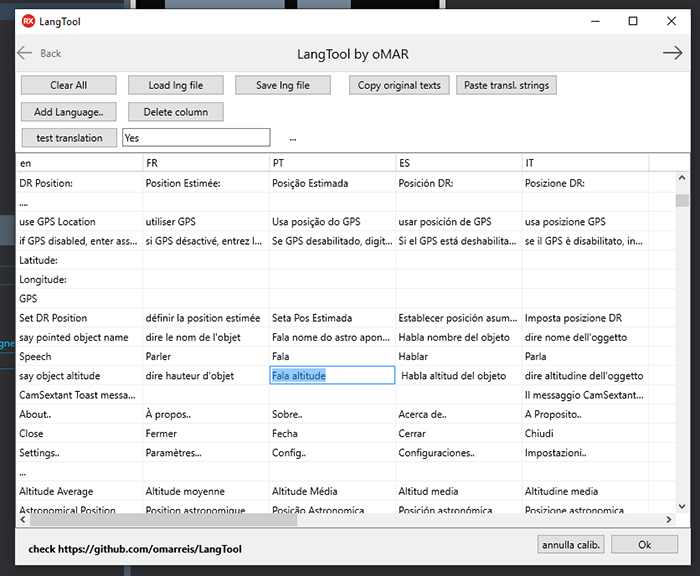Click cell 'say pointed object name'
Screen dimensions: 700x576
coord(79,337)
